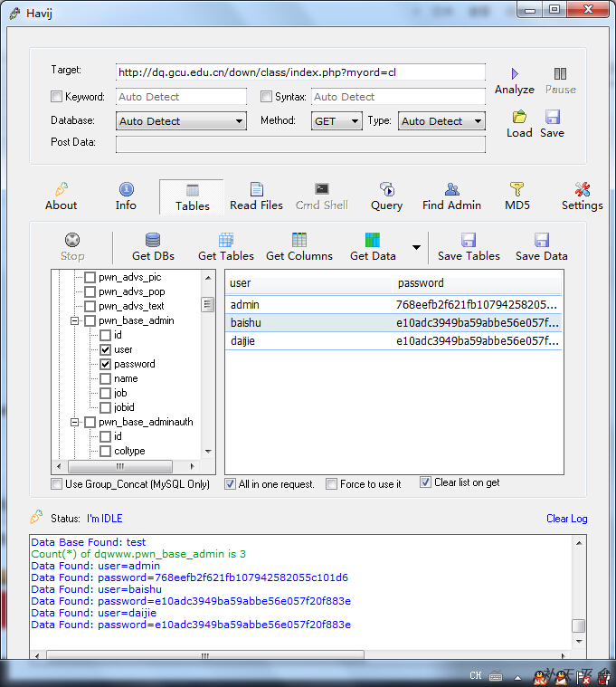Open the Find Admin section
Screen dimensions: 616x687
tap(451, 196)
